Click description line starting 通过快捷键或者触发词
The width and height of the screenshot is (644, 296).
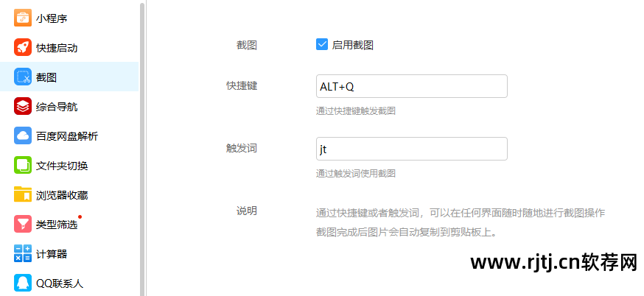(461, 213)
